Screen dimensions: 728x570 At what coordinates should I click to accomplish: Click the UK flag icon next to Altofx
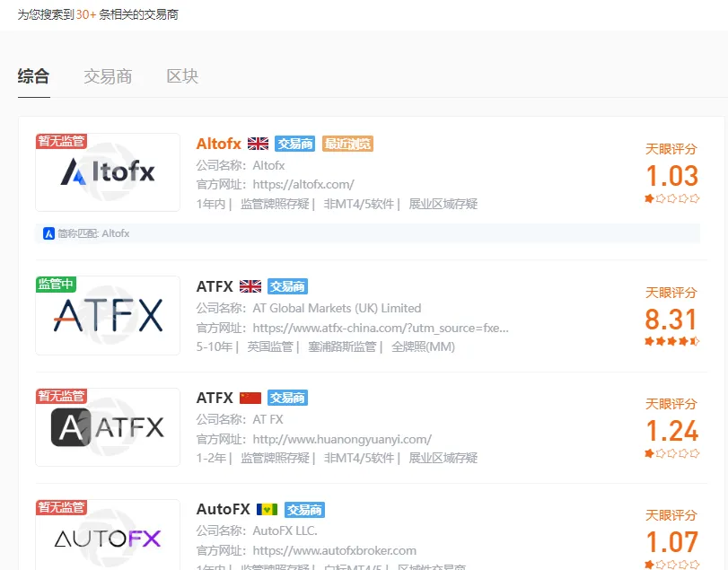coord(259,144)
